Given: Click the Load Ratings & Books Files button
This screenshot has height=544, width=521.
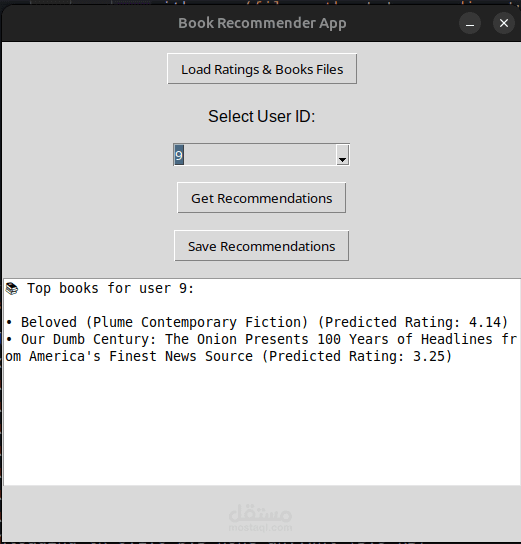Looking at the screenshot, I should (262, 69).
